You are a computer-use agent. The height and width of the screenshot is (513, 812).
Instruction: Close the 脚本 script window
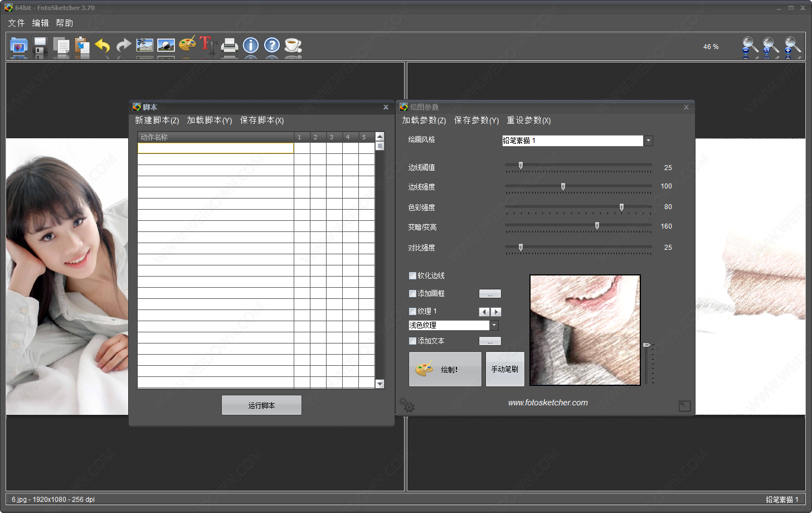pos(386,107)
